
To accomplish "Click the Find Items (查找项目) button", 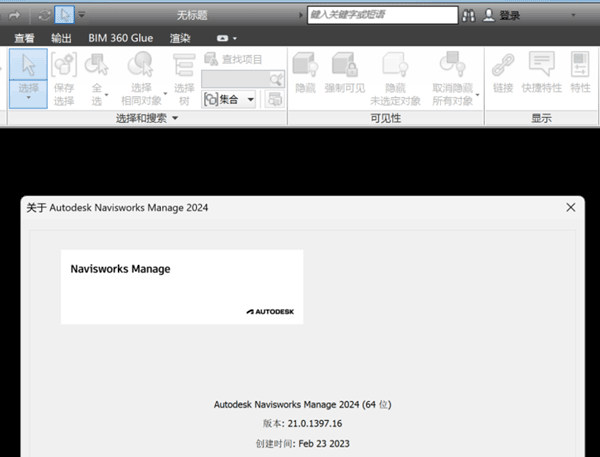I will pyautogui.click(x=233, y=59).
